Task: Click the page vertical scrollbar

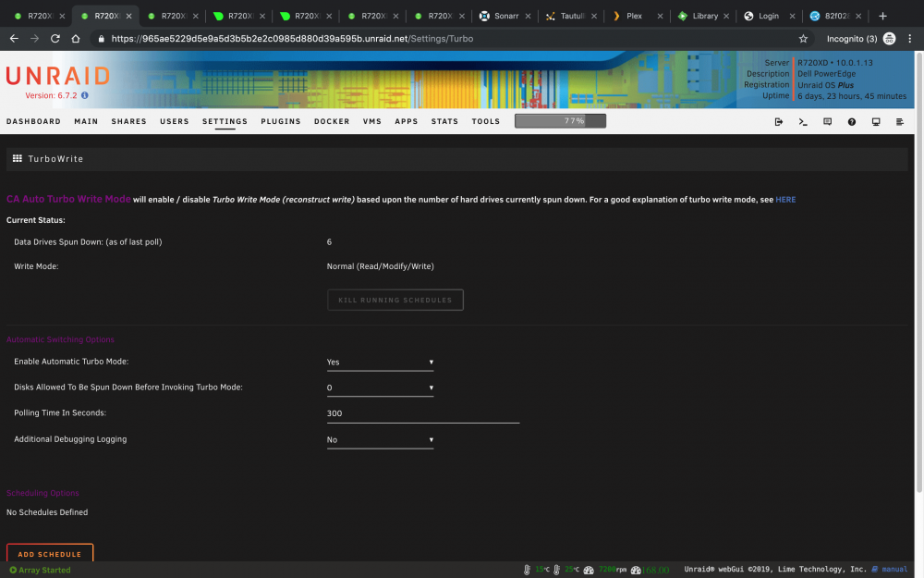Action: tap(918, 271)
